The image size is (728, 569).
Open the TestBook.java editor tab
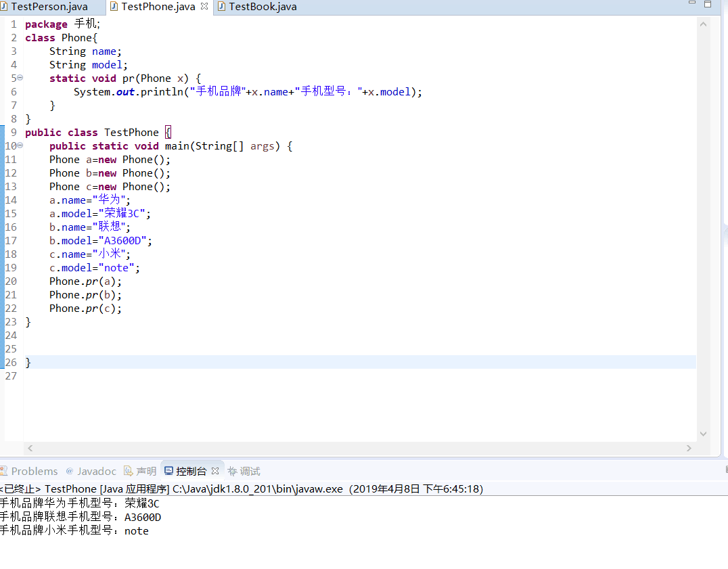pyautogui.click(x=263, y=7)
